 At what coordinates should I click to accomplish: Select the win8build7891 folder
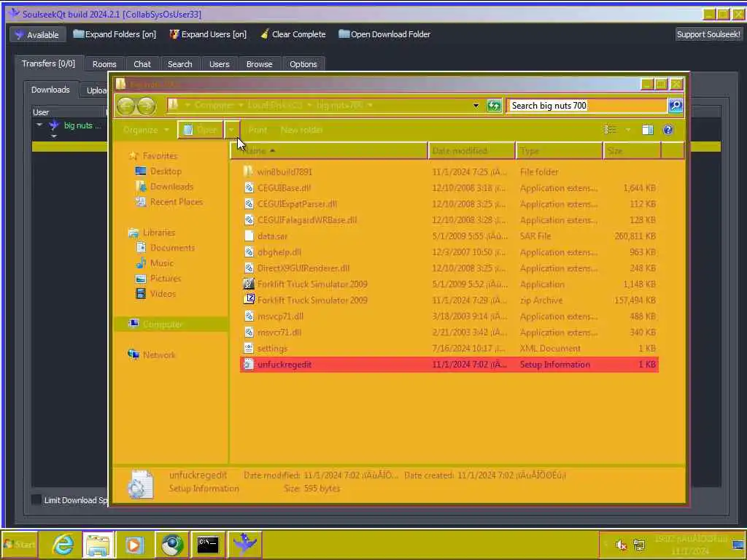(x=449, y=172)
